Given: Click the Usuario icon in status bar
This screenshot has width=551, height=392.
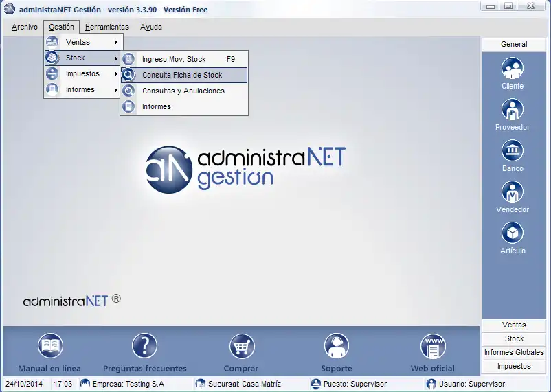Looking at the screenshot, I should point(431,384).
